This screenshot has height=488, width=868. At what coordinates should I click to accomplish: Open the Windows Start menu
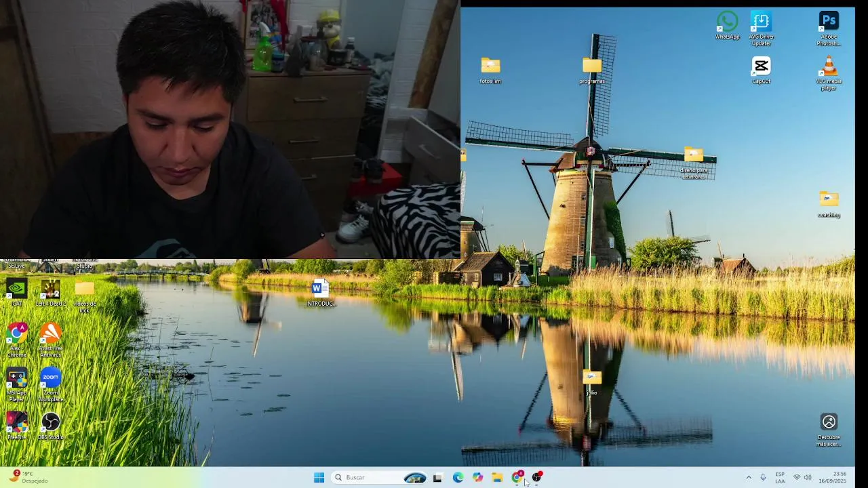[x=319, y=477]
